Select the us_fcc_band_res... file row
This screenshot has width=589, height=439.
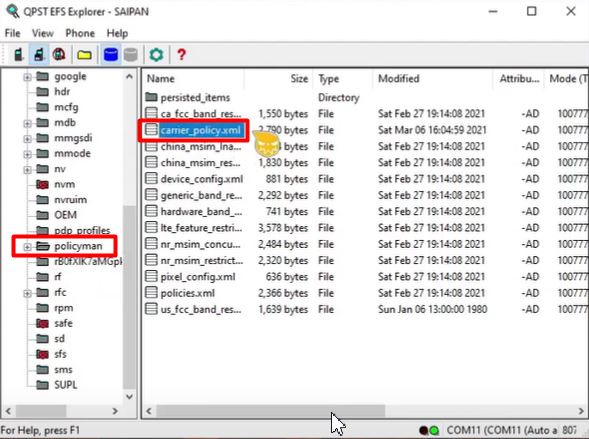coord(364,309)
